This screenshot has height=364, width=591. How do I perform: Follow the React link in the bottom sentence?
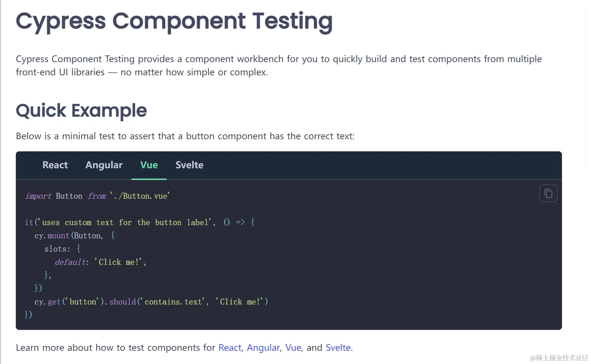pyautogui.click(x=230, y=347)
